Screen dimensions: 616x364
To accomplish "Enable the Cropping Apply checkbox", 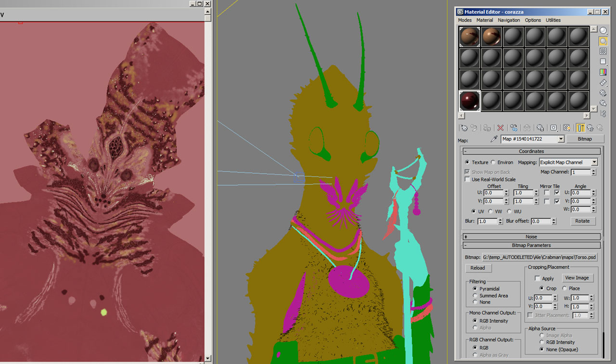I will [538, 278].
